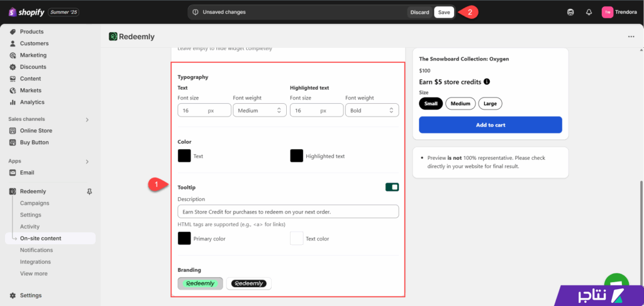This screenshot has width=644, height=306.
Task: Click the Add to cart button
Action: (x=491, y=125)
